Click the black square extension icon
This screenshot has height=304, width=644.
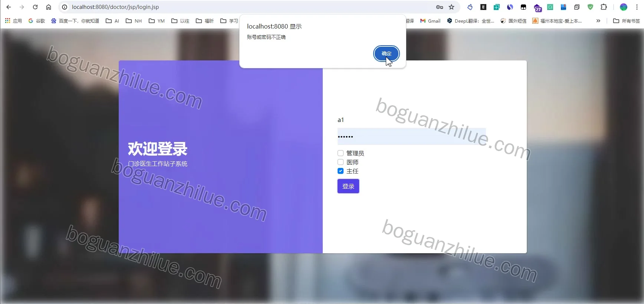[483, 7]
